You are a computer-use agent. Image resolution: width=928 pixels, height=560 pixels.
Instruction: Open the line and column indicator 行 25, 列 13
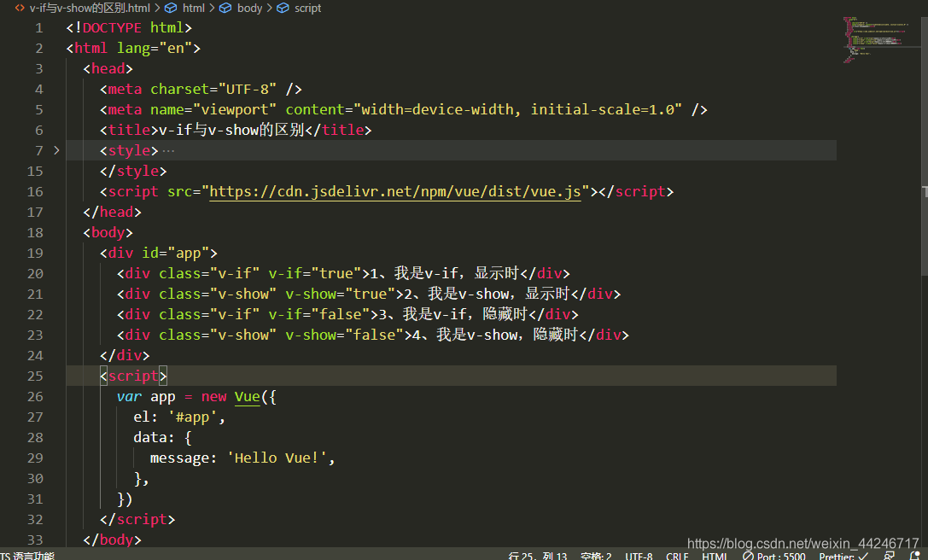coord(538,556)
